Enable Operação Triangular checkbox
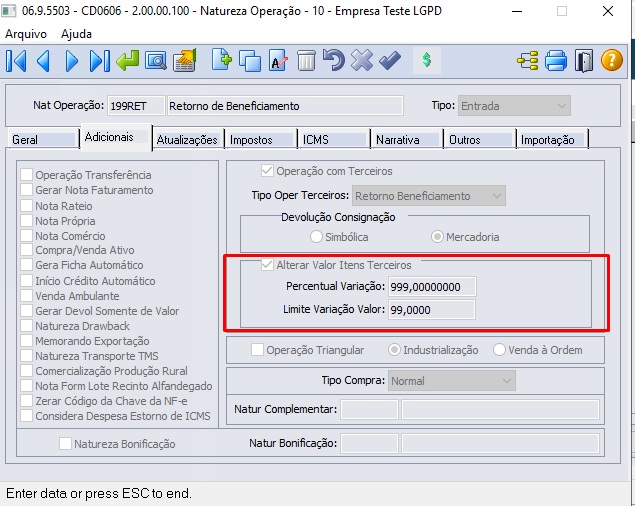This screenshot has width=635, height=506. coord(257,350)
